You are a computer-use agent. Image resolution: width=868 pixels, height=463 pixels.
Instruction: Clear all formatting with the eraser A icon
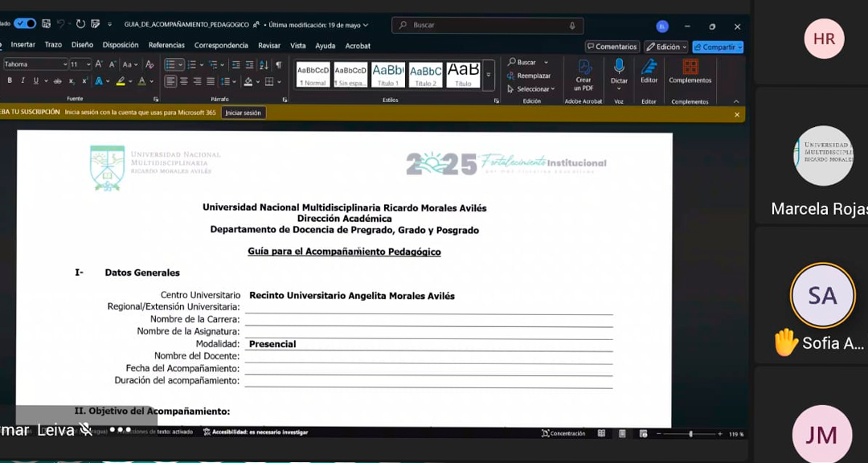[x=150, y=64]
